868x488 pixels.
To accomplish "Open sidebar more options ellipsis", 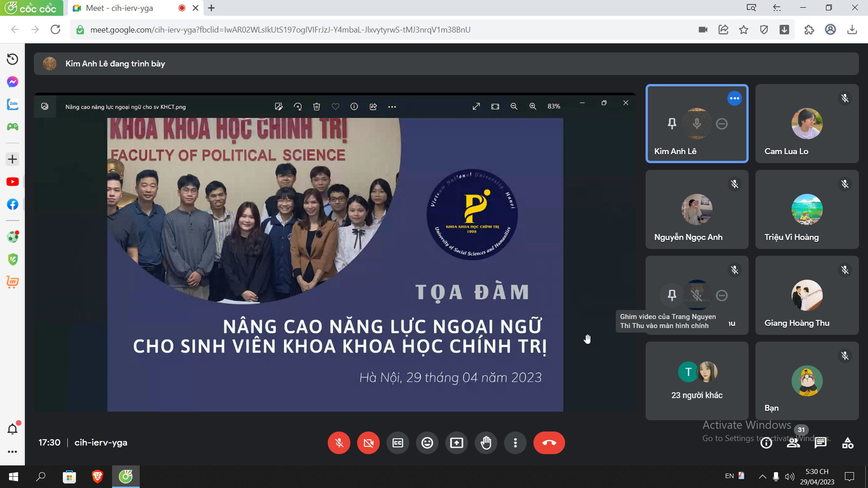I will coord(13,451).
